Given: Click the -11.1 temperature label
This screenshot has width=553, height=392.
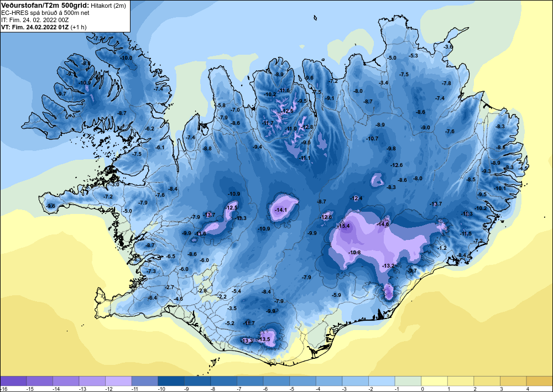Looking at the screenshot, I should (305, 158).
